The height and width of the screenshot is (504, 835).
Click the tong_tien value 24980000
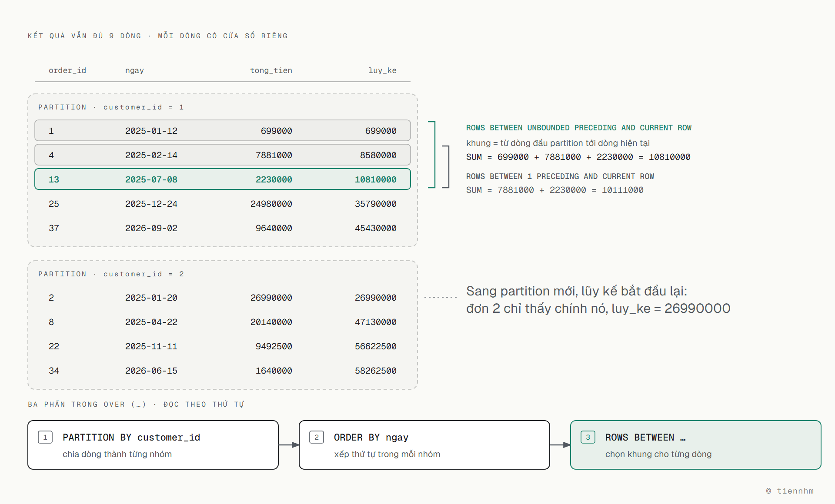point(271,204)
